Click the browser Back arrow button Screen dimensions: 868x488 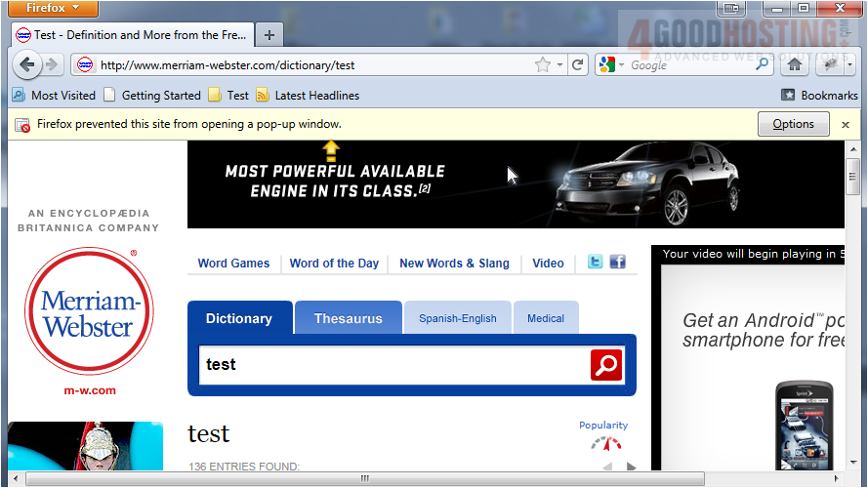(x=26, y=65)
